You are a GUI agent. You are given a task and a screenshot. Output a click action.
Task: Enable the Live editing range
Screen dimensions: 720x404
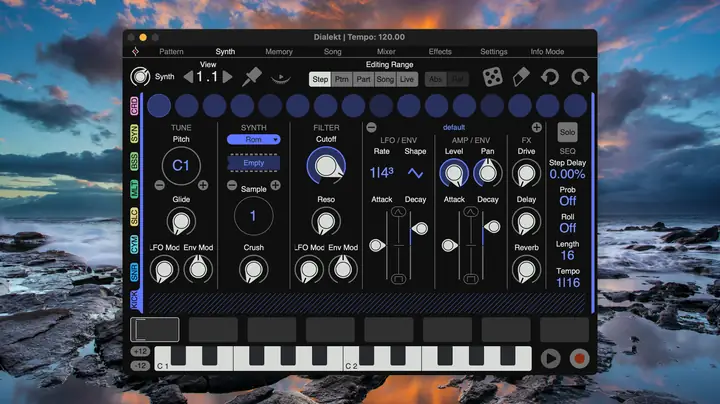click(x=406, y=79)
